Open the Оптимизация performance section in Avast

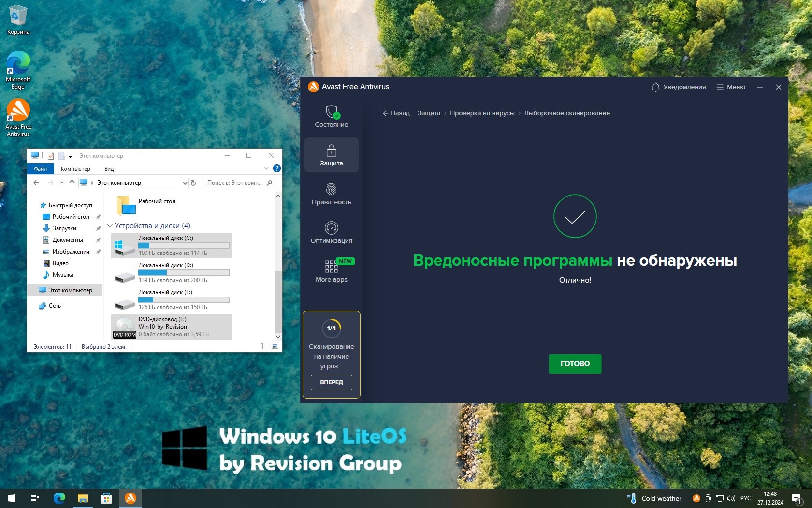[332, 233]
